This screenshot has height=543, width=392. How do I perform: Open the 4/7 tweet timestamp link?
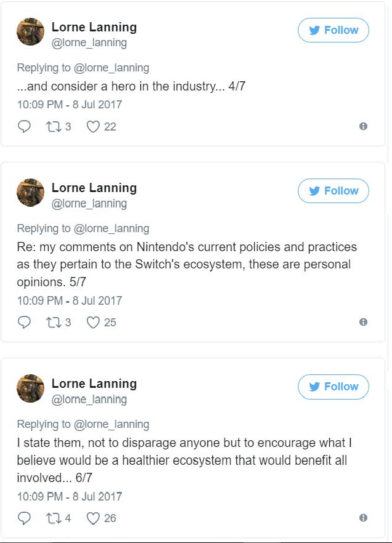[x=70, y=105]
